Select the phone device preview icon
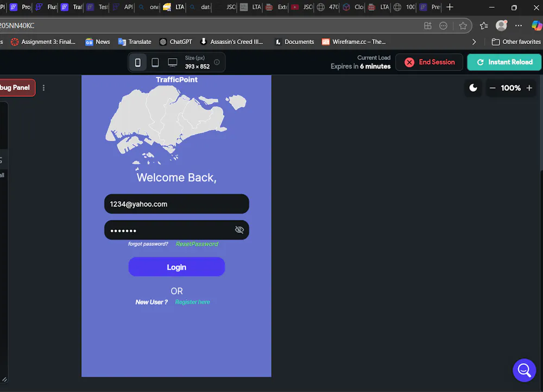The image size is (543, 392). [138, 62]
